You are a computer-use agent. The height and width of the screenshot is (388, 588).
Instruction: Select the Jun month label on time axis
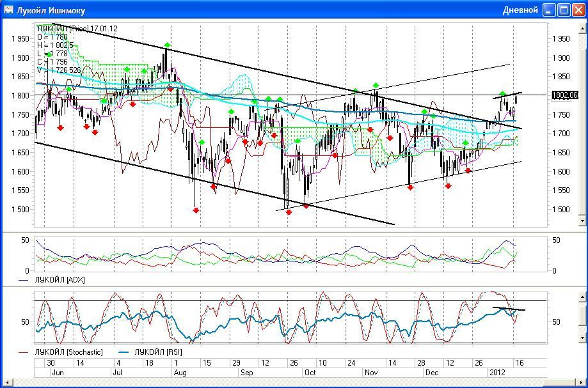58,373
